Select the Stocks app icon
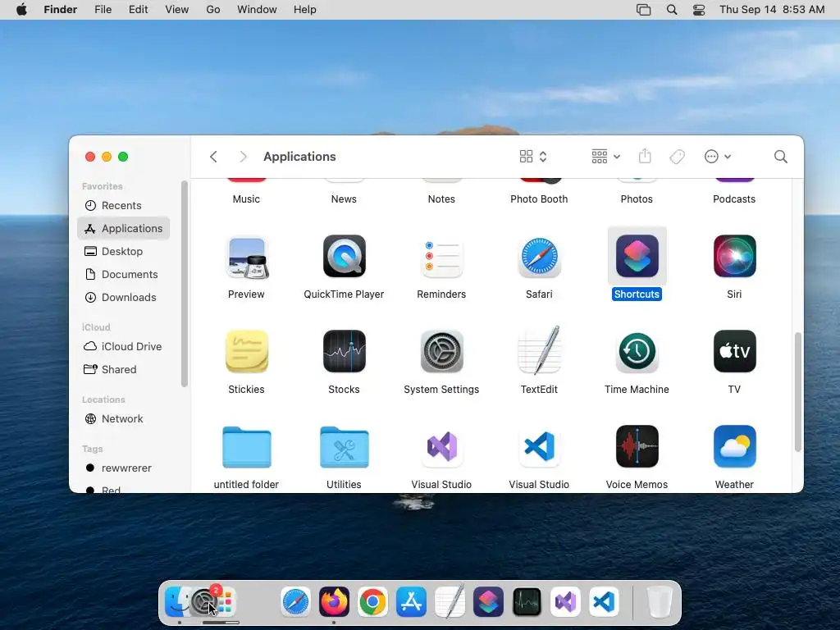 point(344,351)
